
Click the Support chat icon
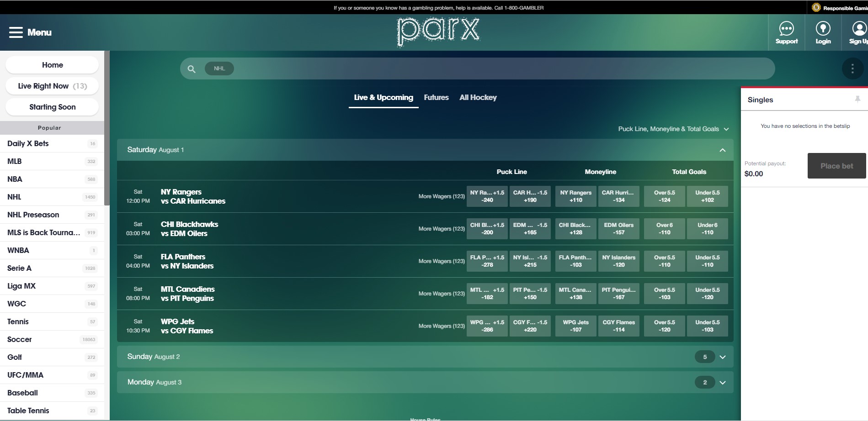786,29
